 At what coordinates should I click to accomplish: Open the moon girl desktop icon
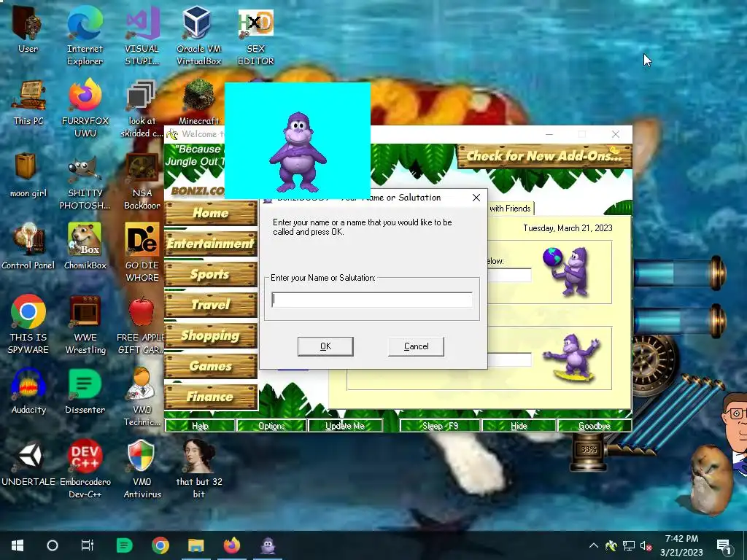pyautogui.click(x=28, y=175)
